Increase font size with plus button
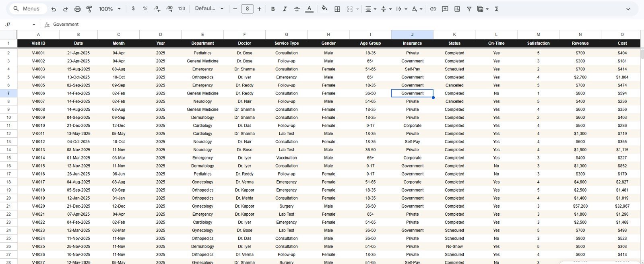The image size is (644, 264). (x=259, y=8)
